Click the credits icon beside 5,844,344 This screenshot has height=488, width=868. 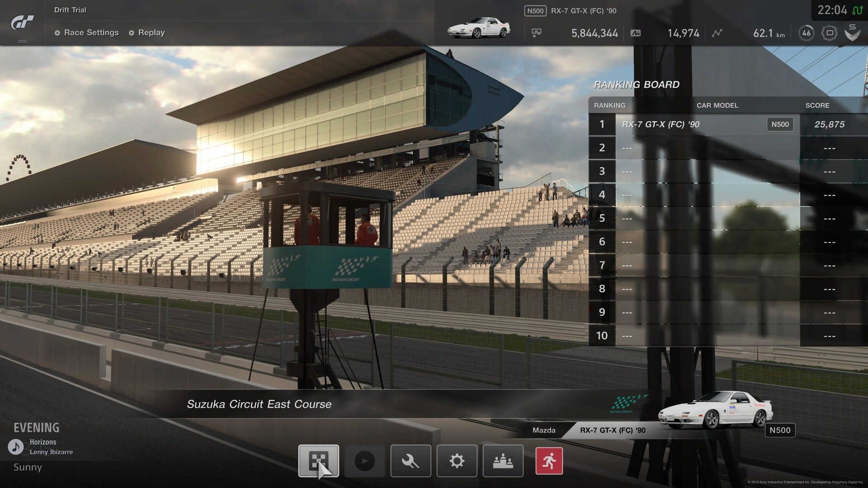coord(536,33)
